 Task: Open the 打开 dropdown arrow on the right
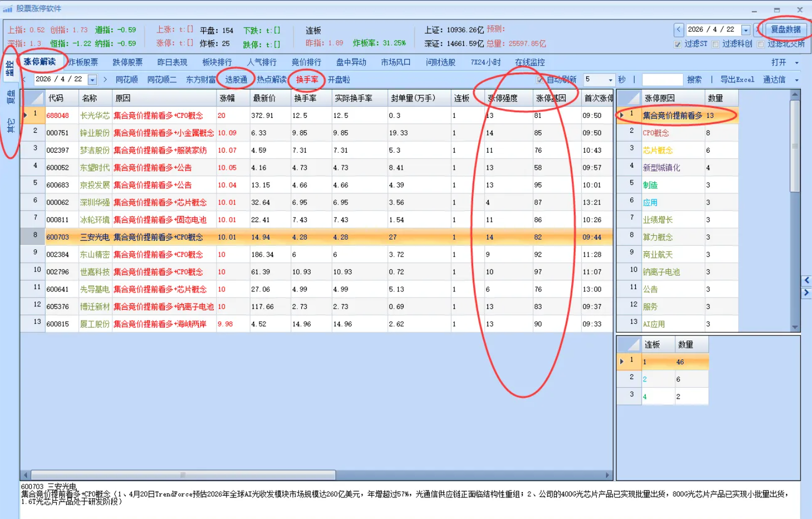click(x=797, y=62)
